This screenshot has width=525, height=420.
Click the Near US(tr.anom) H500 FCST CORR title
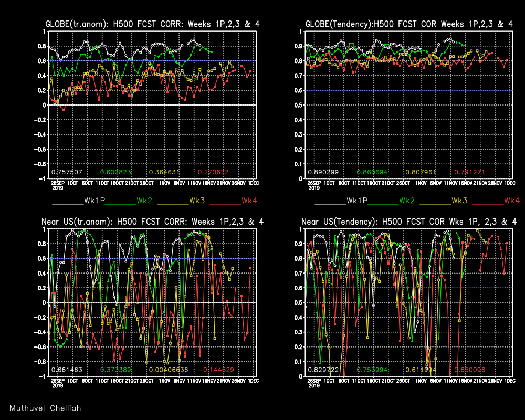152,222
